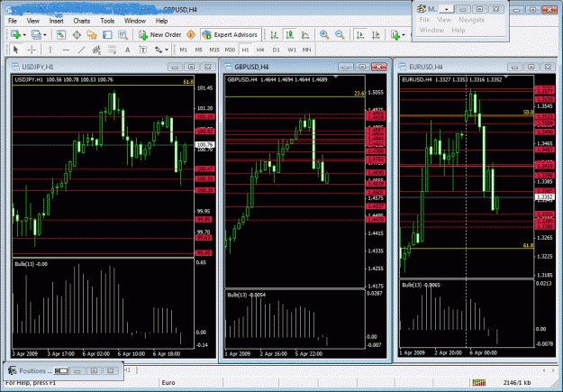Zoom in on the active chart

324,35
